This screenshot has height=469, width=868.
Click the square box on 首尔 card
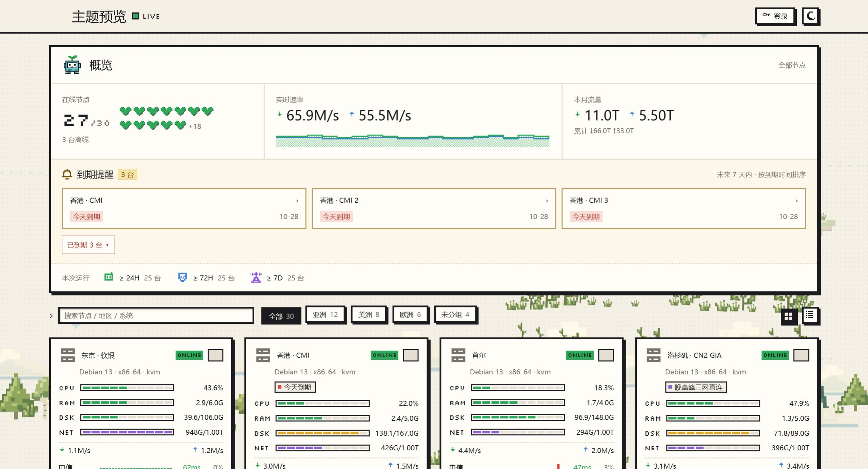[606, 355]
